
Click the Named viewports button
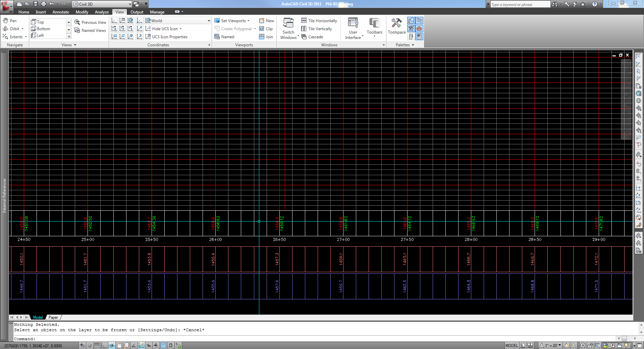click(224, 37)
